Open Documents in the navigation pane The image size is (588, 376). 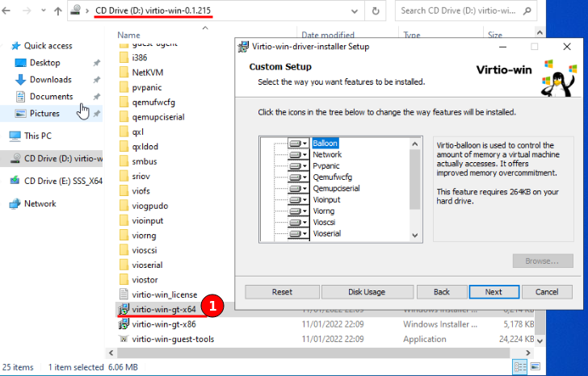[x=52, y=96]
